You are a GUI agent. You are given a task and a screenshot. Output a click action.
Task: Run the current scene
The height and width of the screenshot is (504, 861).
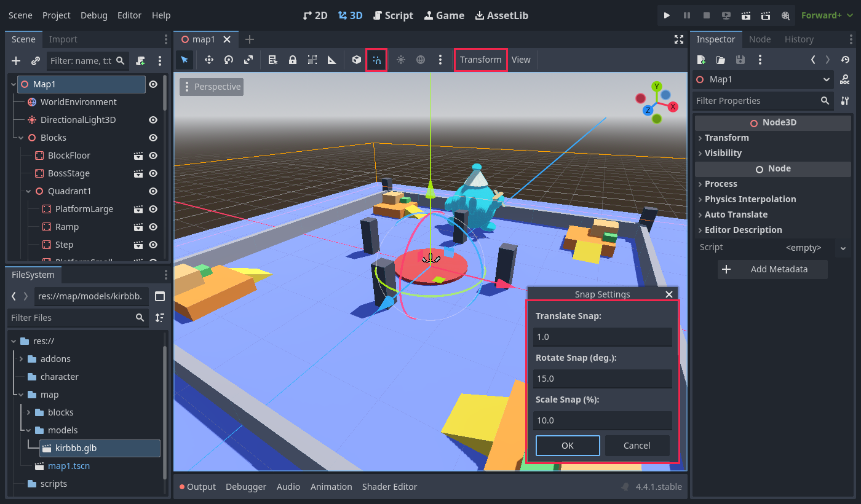click(746, 15)
